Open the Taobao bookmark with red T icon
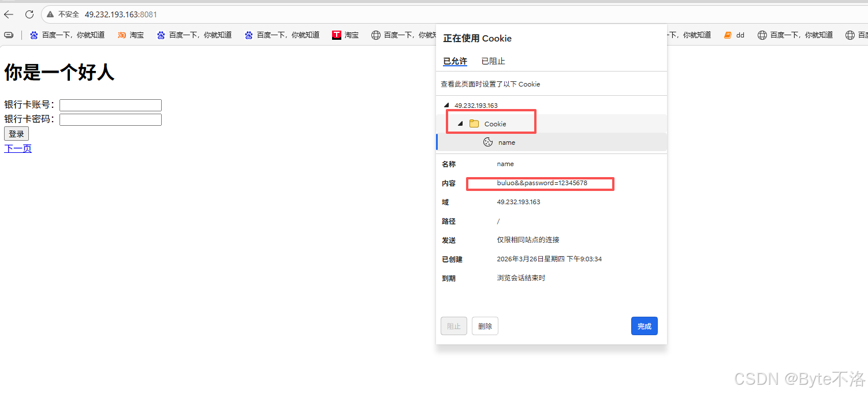868x394 pixels. click(345, 35)
